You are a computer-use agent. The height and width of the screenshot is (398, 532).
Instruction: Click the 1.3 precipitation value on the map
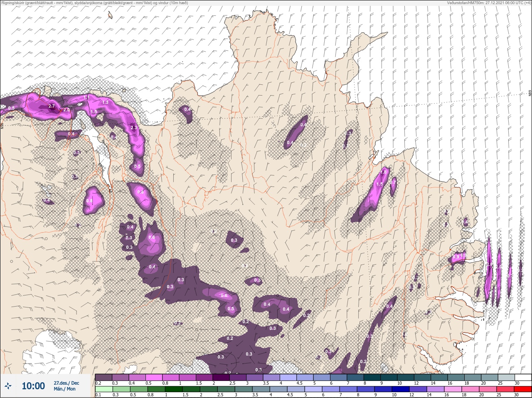(105, 102)
